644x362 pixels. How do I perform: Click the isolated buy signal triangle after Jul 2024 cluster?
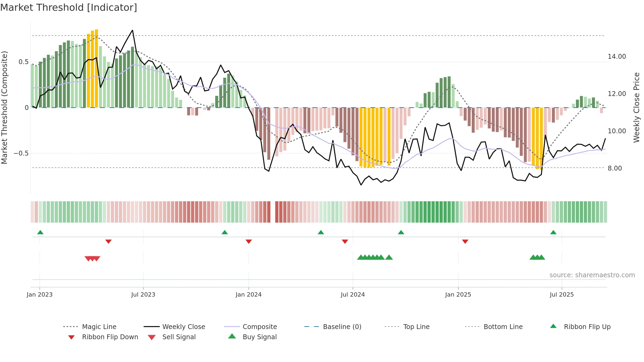pyautogui.click(x=389, y=257)
